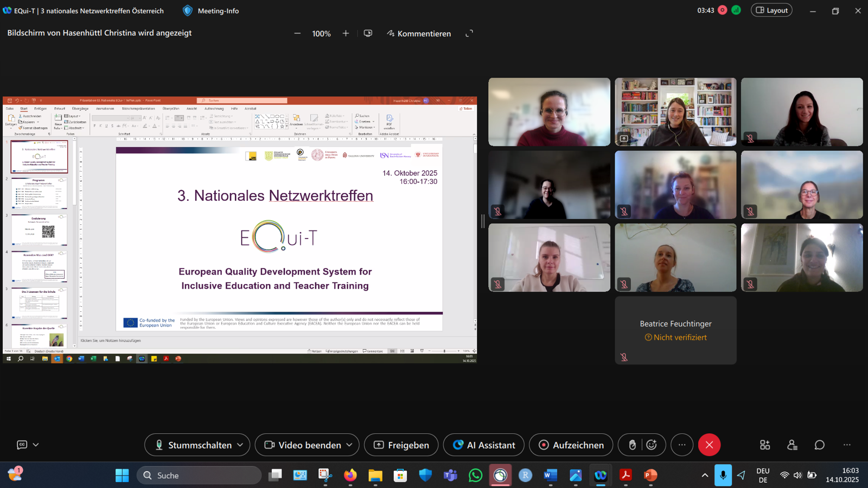Click the Windows taskbar Suche search box

point(199,476)
